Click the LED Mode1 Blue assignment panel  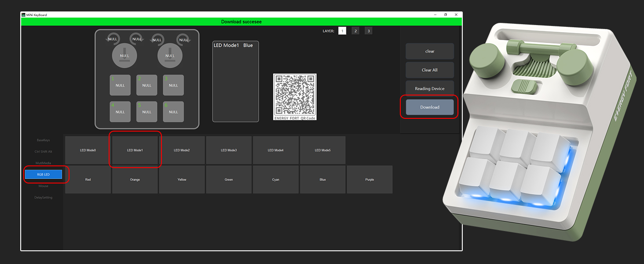(x=235, y=81)
